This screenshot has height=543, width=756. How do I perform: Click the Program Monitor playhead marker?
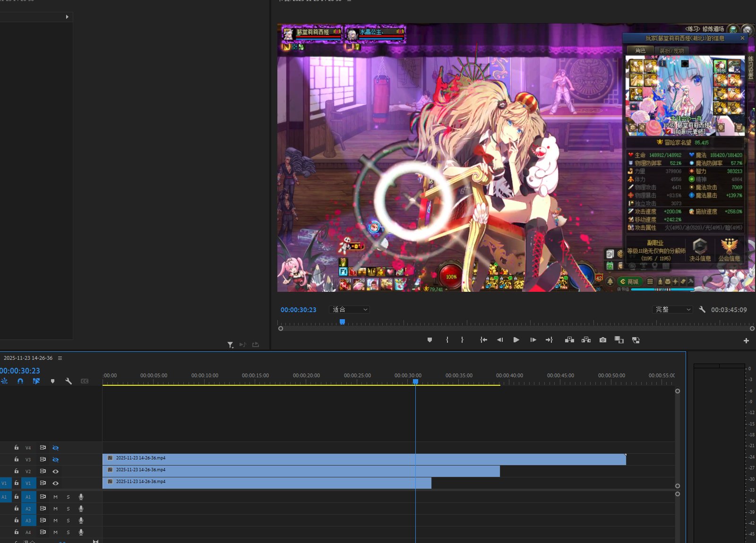coord(342,322)
